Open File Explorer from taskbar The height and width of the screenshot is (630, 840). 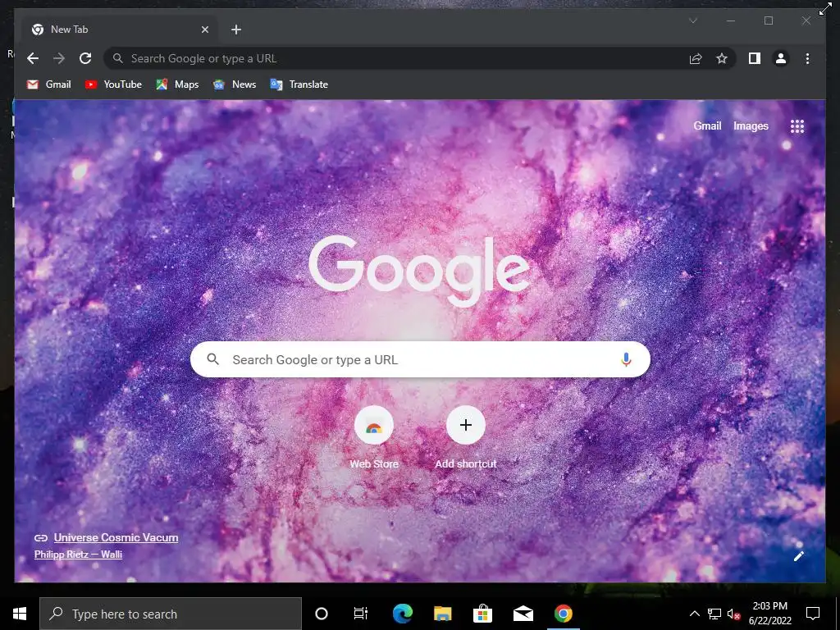442,614
